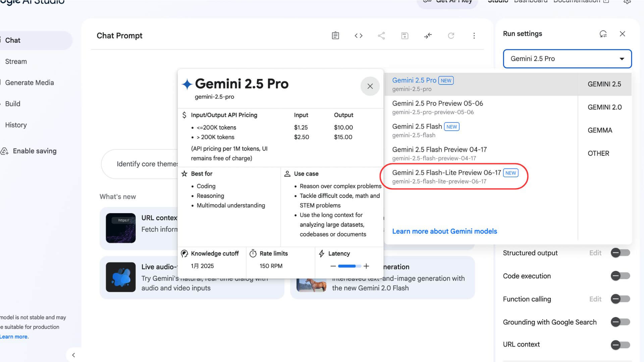The width and height of the screenshot is (644, 362).
Task: Click the Identify core themes prompt field
Action: [140, 164]
